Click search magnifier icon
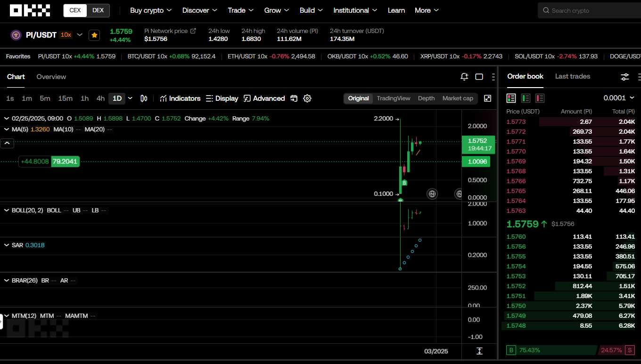The image size is (641, 364). point(546,10)
